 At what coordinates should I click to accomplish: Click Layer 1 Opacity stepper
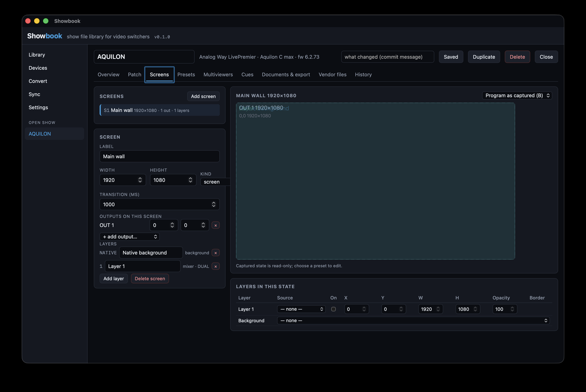click(x=512, y=309)
